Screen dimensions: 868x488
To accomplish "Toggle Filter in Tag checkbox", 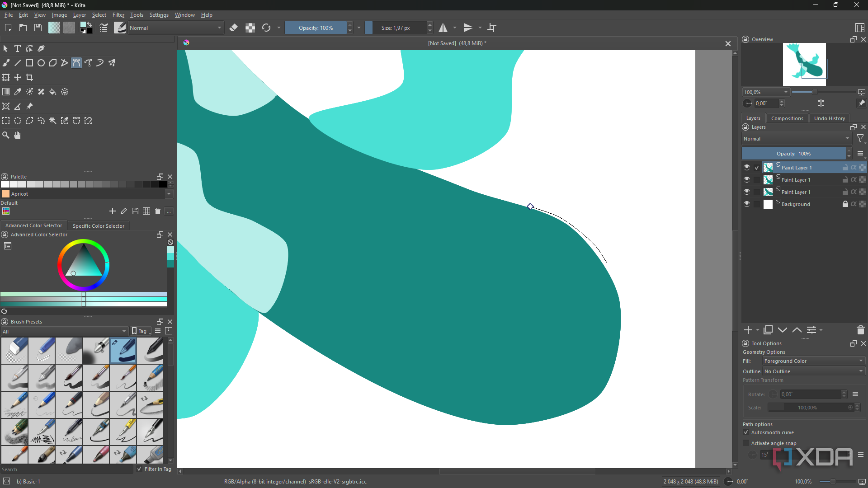I will 139,469.
